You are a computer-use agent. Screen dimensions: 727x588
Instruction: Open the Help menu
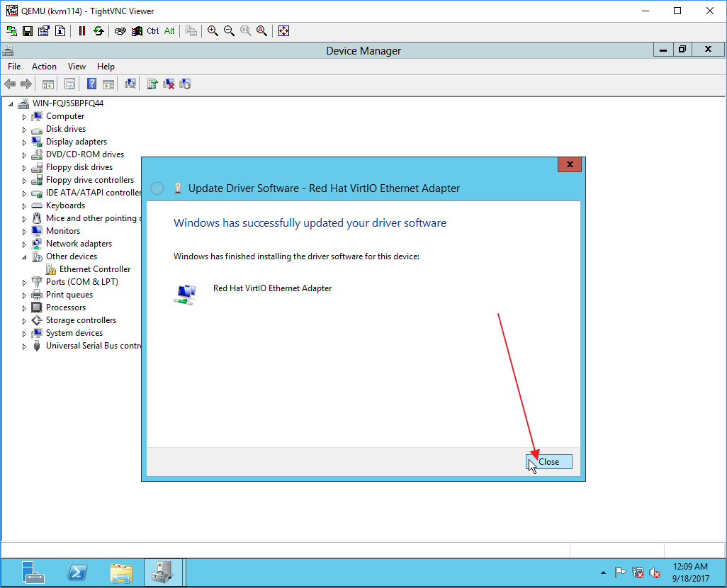tap(106, 67)
